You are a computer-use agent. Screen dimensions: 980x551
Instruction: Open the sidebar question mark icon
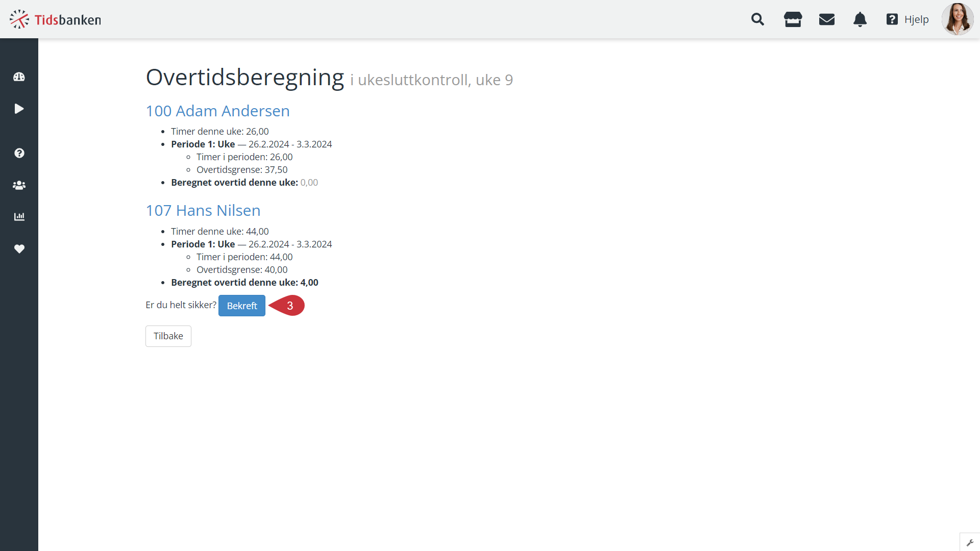coord(19,153)
